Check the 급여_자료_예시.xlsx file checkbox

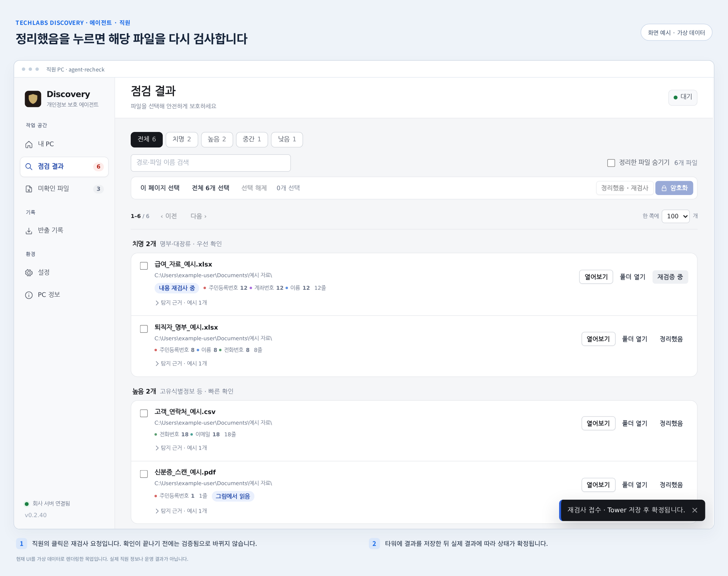tap(144, 266)
